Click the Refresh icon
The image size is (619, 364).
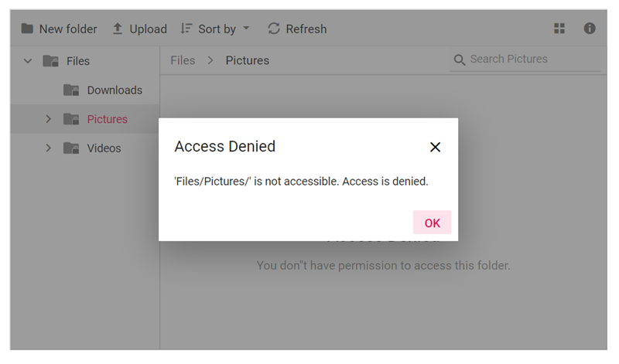point(274,29)
